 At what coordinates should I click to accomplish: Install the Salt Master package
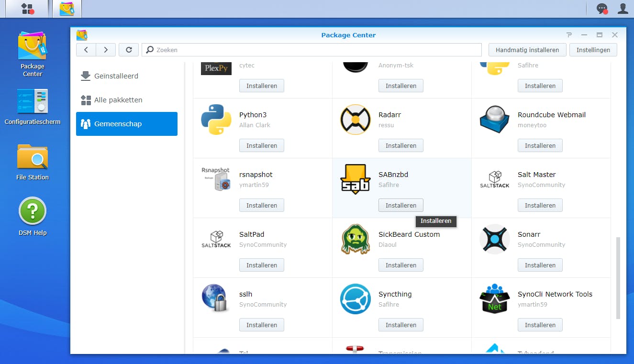tap(540, 205)
